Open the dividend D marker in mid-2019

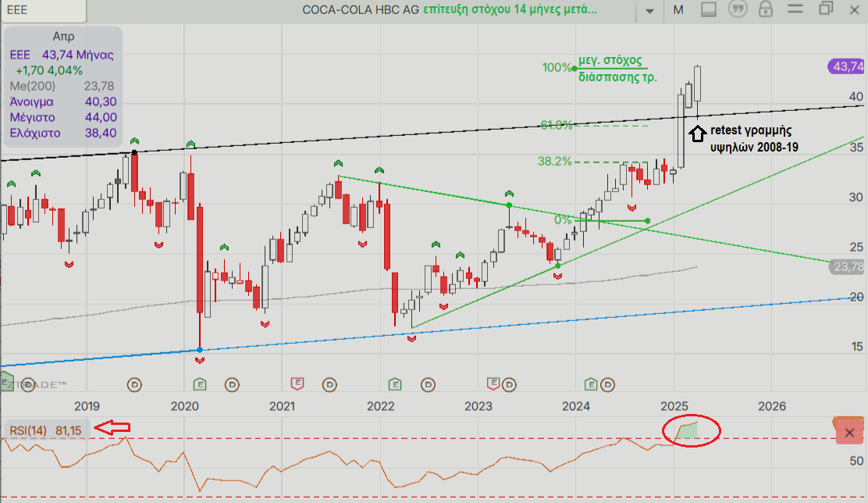(134, 384)
